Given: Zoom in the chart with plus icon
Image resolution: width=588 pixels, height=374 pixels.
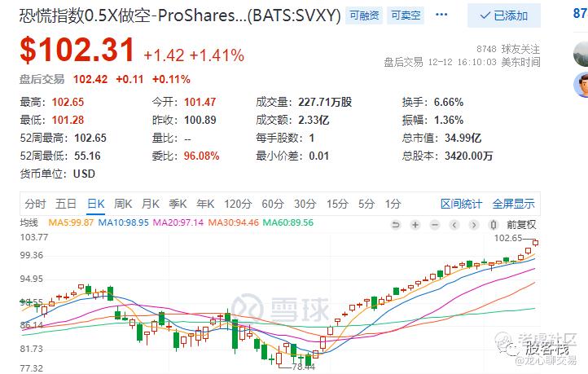Looking at the screenshot, I should pos(415,225).
